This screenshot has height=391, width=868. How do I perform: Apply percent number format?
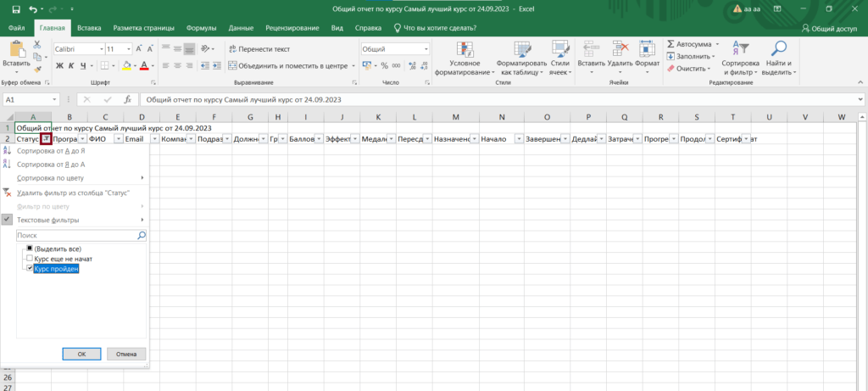tap(384, 66)
